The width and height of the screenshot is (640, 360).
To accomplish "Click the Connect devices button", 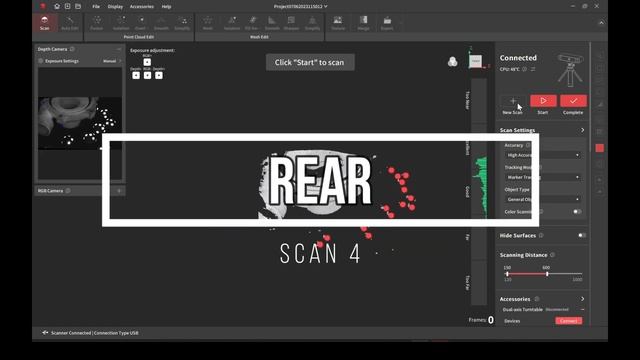I will (569, 321).
